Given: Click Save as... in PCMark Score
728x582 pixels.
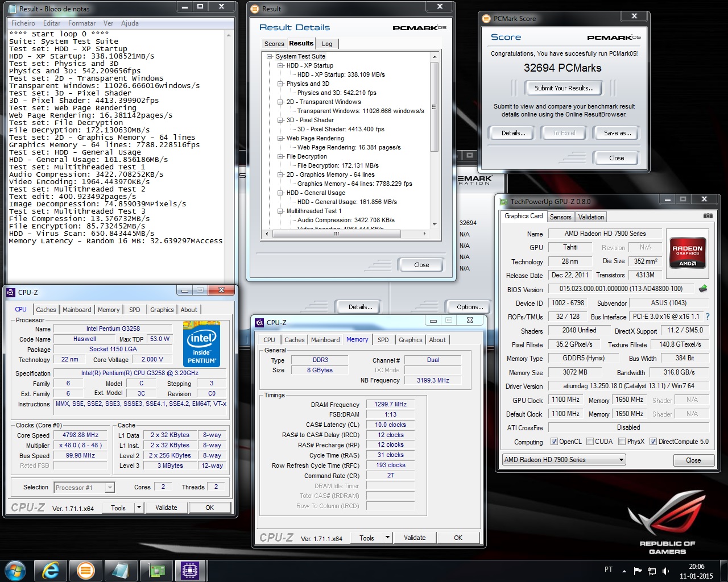Looking at the screenshot, I should [x=617, y=133].
